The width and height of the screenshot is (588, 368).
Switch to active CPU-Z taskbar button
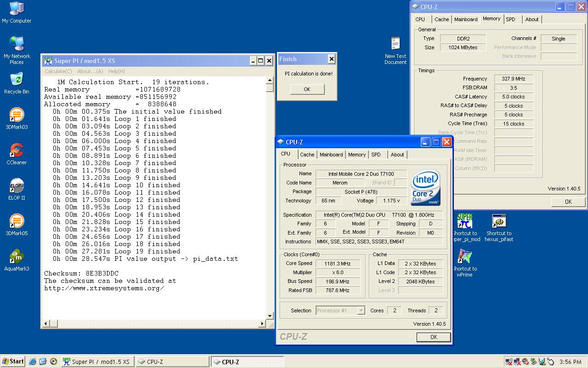coord(247,362)
